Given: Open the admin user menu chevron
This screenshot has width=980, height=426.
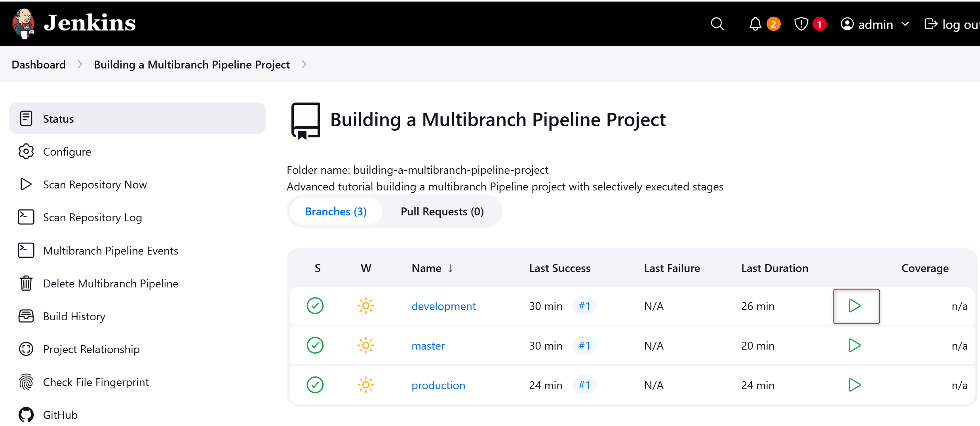Looking at the screenshot, I should 905,24.
